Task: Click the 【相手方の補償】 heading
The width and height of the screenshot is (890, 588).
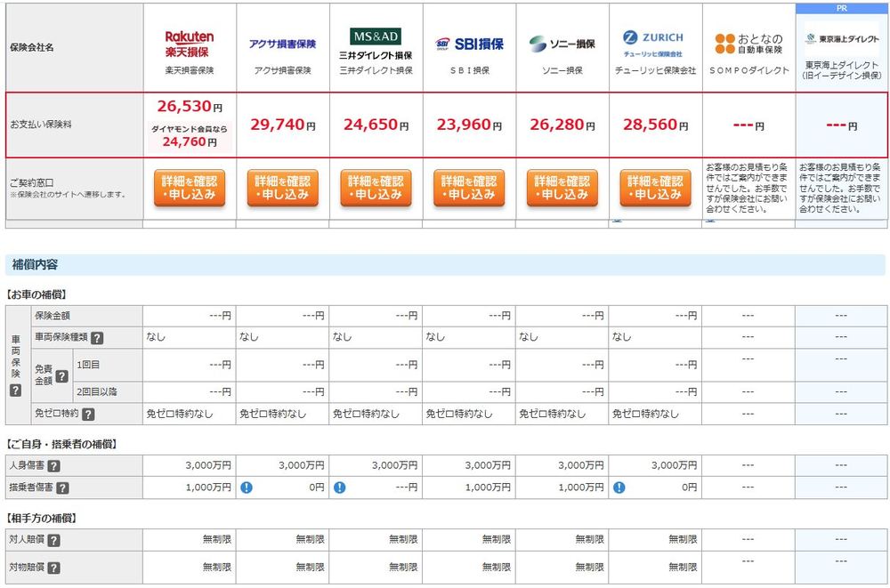Action: [42, 519]
